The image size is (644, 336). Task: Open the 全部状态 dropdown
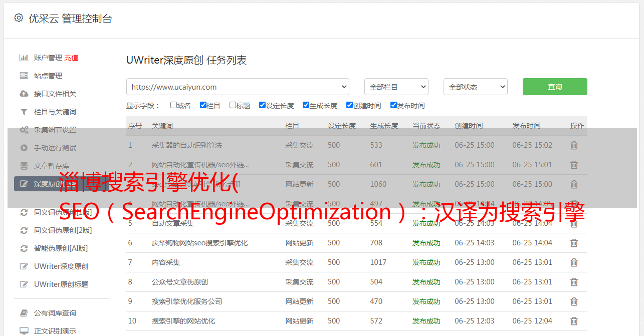tap(476, 87)
